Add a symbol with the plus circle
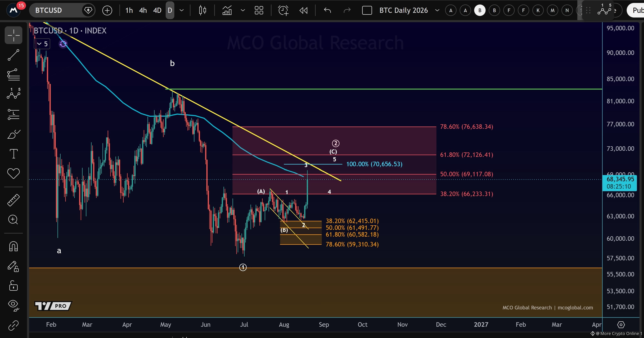Image resolution: width=644 pixels, height=338 pixels. tap(107, 10)
